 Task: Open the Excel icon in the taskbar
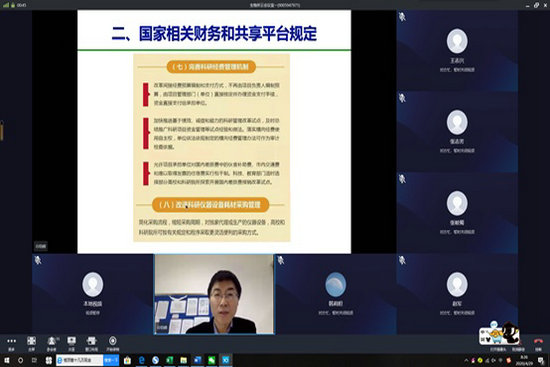click(169, 360)
